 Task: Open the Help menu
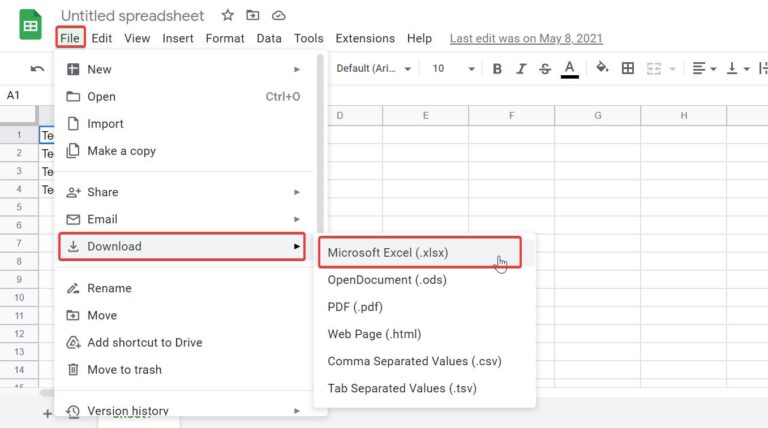click(x=419, y=38)
